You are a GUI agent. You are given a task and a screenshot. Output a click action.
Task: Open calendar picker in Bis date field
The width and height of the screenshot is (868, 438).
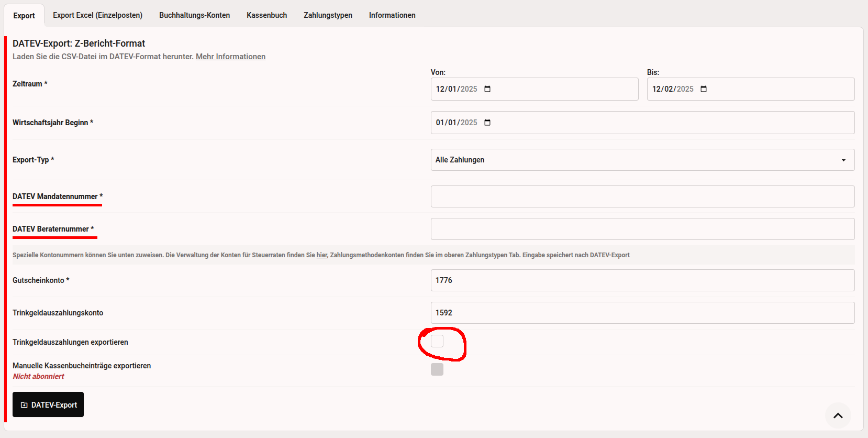(x=704, y=89)
